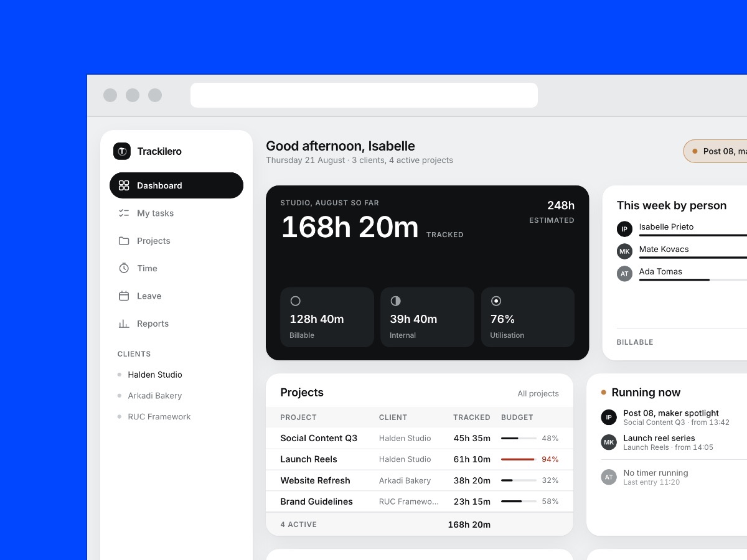Click Mate Kovacs' MK avatar in weekly list

coord(624,251)
